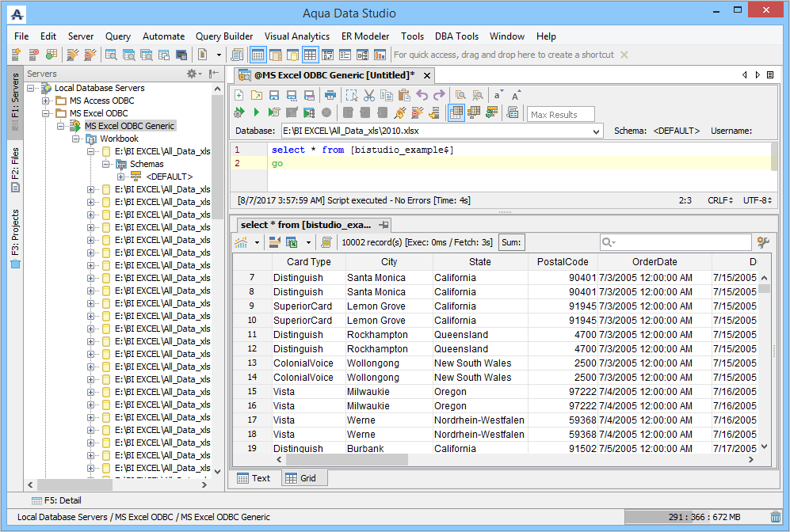Click the Undo arrow icon
790x532 pixels.
click(422, 95)
